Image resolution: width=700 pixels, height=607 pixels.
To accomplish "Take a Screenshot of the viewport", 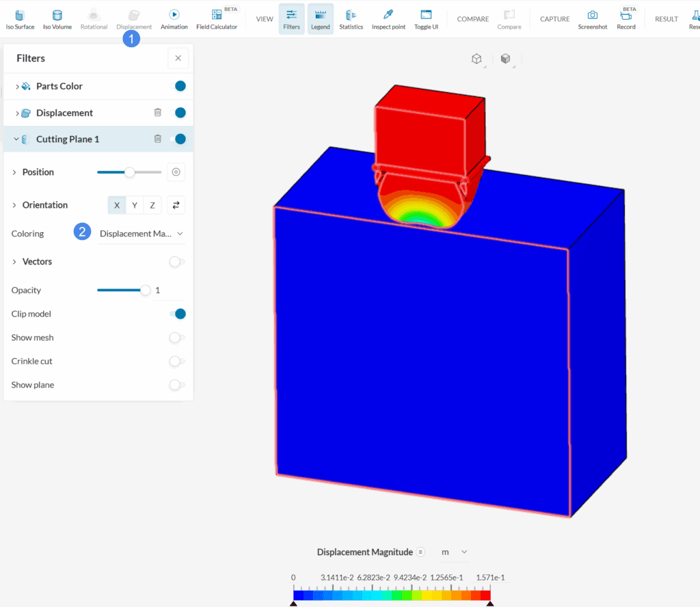I will click(592, 17).
